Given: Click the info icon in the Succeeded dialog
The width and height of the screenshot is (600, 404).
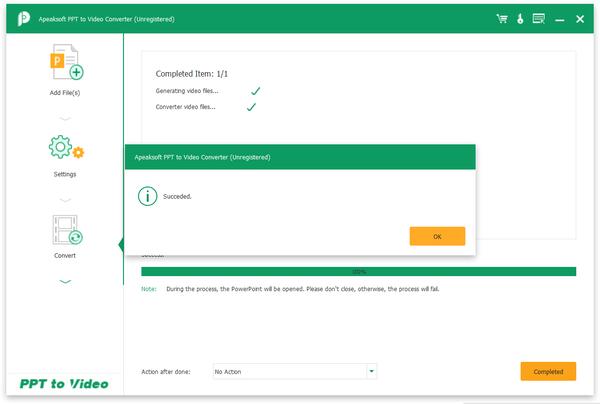Looking at the screenshot, I should pyautogui.click(x=147, y=196).
